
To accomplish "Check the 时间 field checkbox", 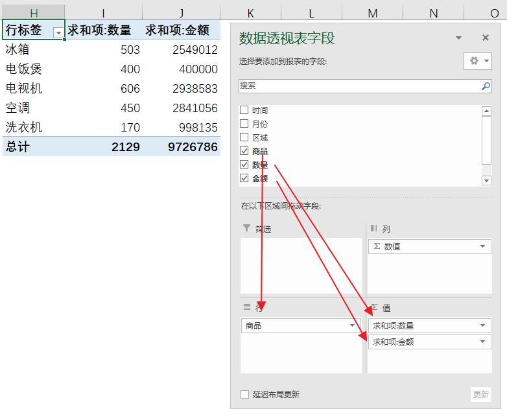I will (244, 110).
